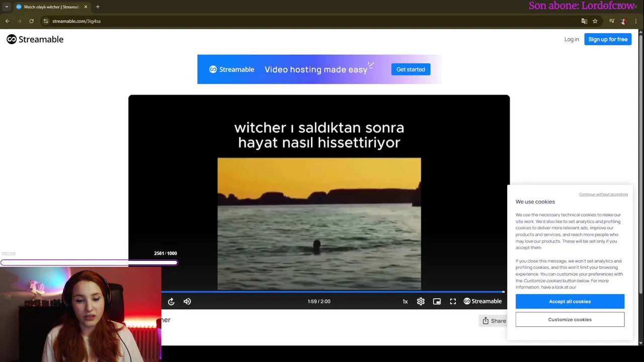Open the Chrome three-dot menu
644x362 pixels.
(x=636, y=21)
